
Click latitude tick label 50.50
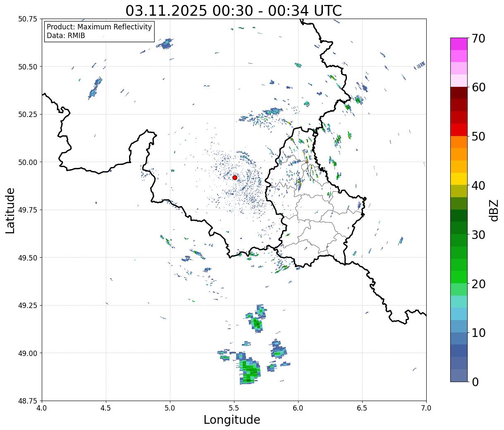tap(28, 67)
